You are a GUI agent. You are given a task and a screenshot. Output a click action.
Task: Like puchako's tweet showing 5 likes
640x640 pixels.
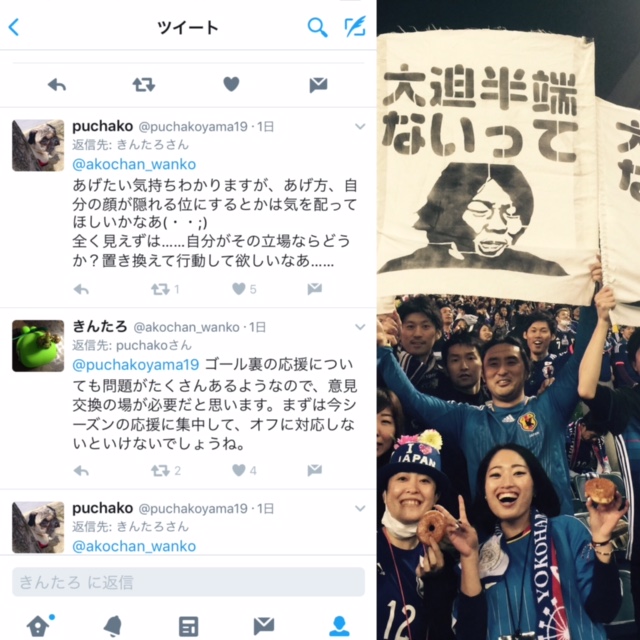click(x=239, y=289)
